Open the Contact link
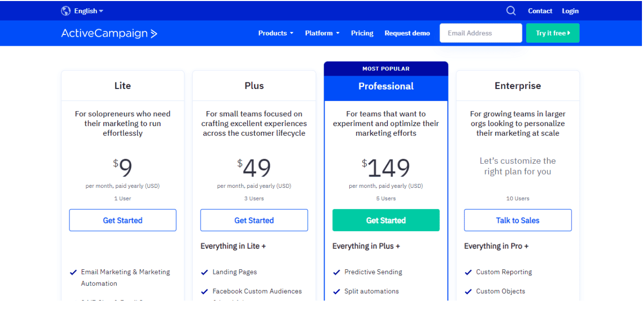This screenshot has height=315, width=644. (x=540, y=11)
